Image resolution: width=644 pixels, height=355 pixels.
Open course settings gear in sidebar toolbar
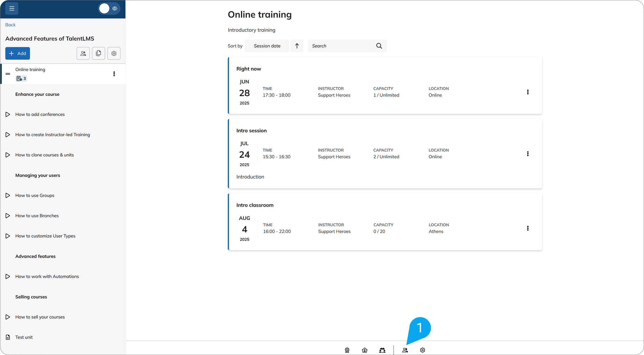tap(114, 53)
